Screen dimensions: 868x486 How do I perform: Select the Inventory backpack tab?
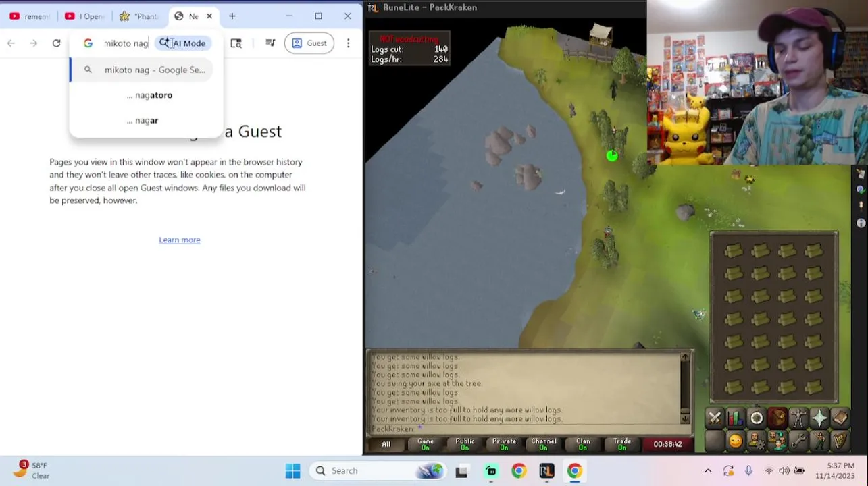click(x=777, y=418)
